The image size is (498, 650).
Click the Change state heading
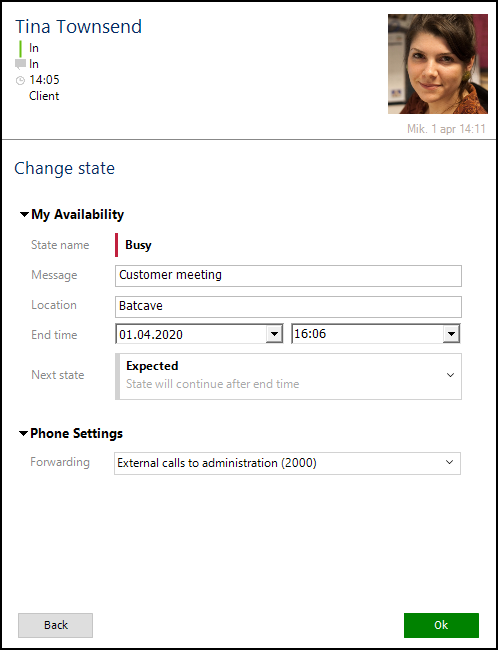pos(64,168)
